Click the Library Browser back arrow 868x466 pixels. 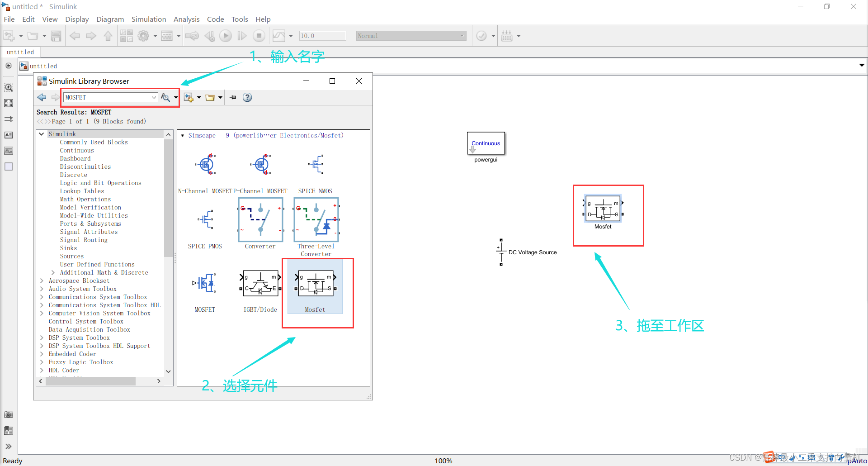coord(42,97)
